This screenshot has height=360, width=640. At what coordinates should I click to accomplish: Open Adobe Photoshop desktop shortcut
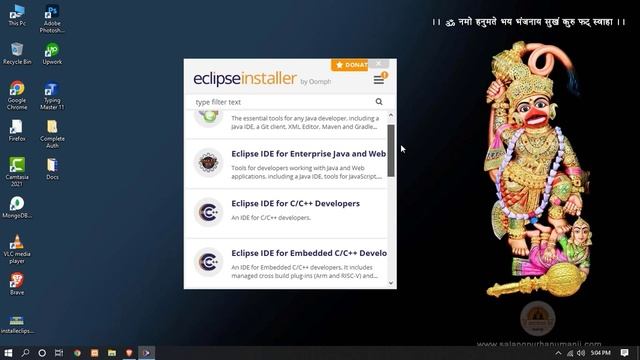point(52,19)
